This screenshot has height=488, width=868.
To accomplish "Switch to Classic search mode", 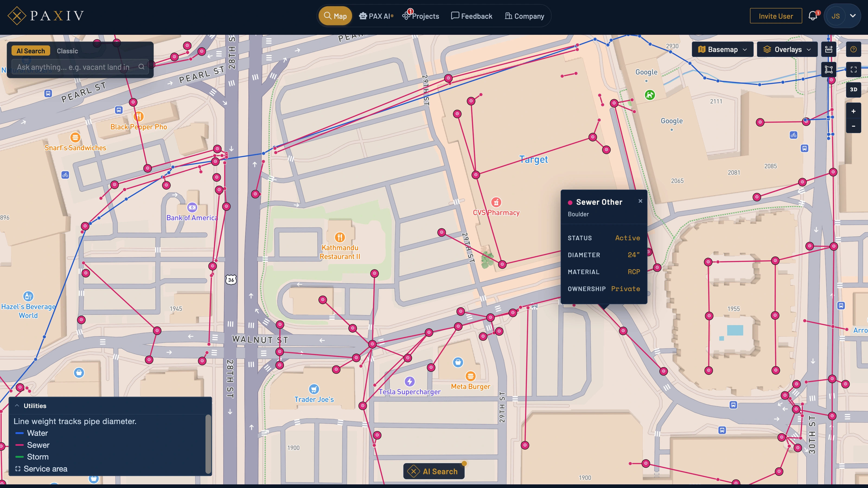I will click(67, 51).
